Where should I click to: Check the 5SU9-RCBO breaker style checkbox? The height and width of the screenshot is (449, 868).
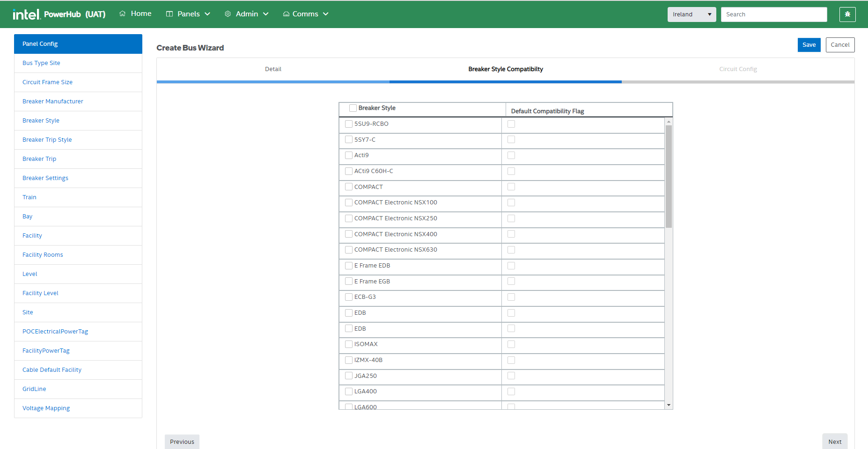[x=349, y=124]
